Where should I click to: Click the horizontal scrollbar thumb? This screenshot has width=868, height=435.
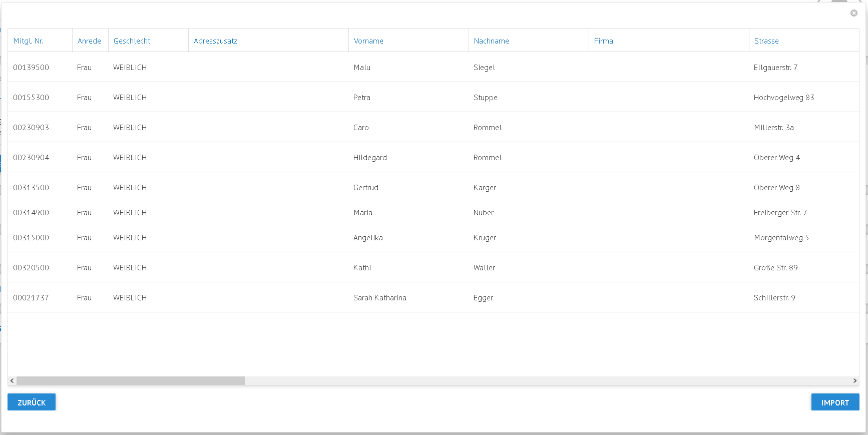click(130, 381)
